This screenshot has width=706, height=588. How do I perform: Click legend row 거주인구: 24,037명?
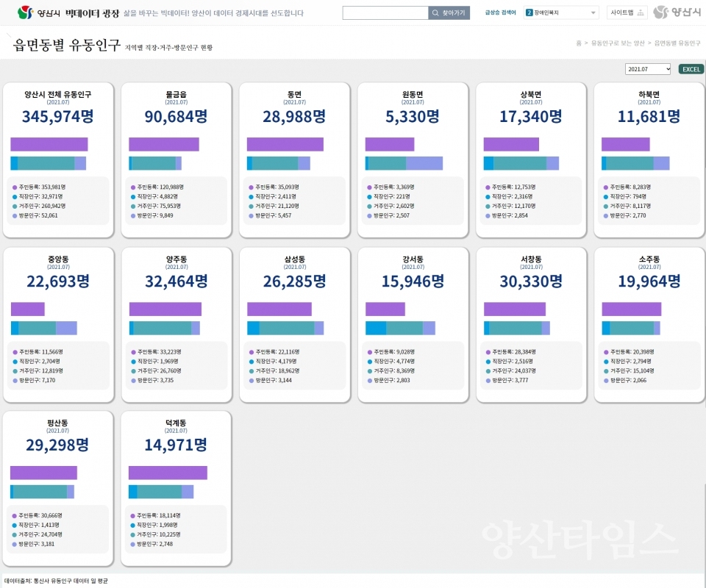point(511,370)
